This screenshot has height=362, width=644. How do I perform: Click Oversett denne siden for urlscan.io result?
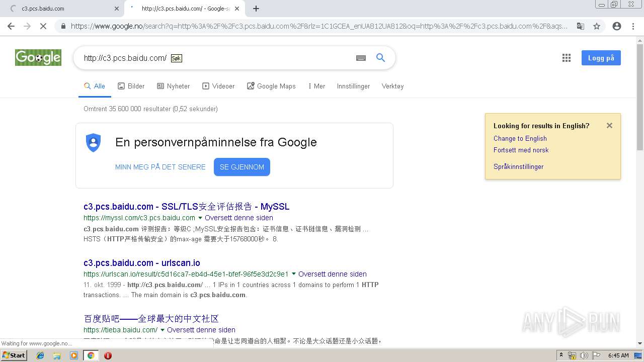coord(333,274)
